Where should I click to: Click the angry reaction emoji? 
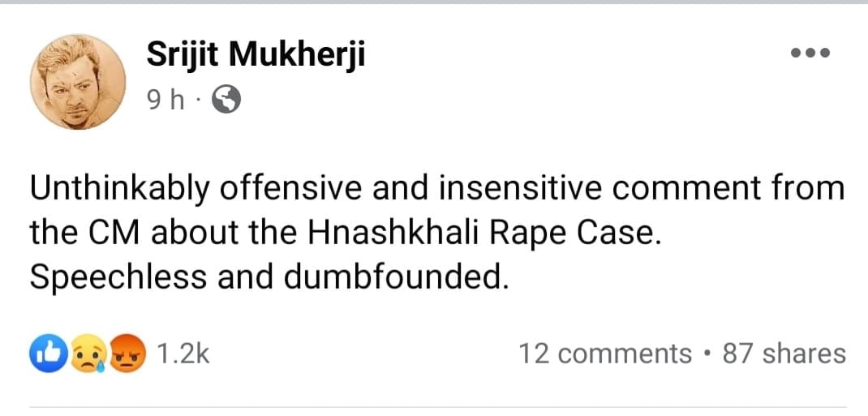130,354
